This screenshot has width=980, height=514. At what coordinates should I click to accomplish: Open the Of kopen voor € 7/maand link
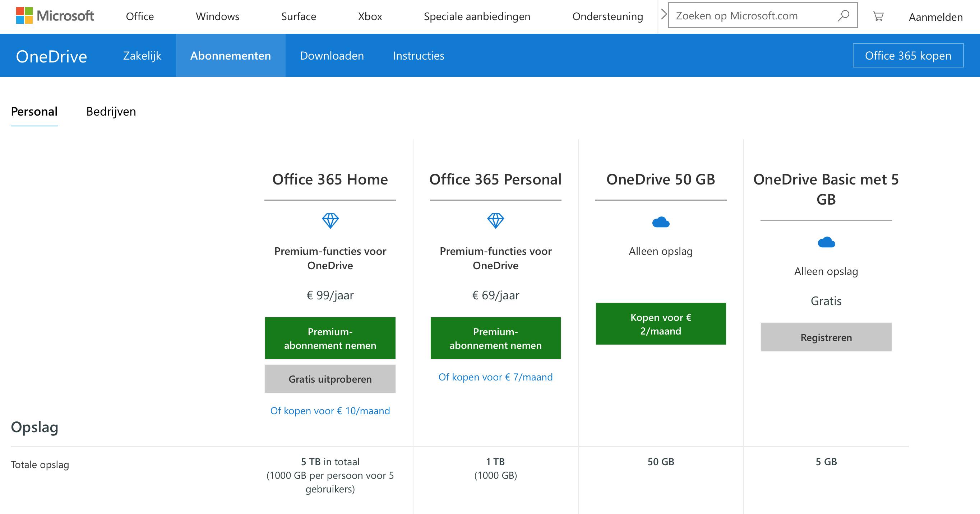(495, 377)
